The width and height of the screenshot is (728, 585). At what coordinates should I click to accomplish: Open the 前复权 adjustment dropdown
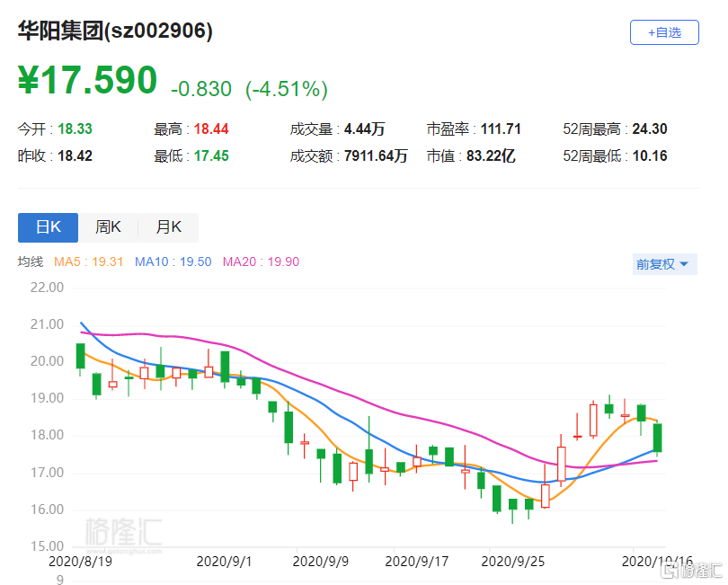[664, 264]
